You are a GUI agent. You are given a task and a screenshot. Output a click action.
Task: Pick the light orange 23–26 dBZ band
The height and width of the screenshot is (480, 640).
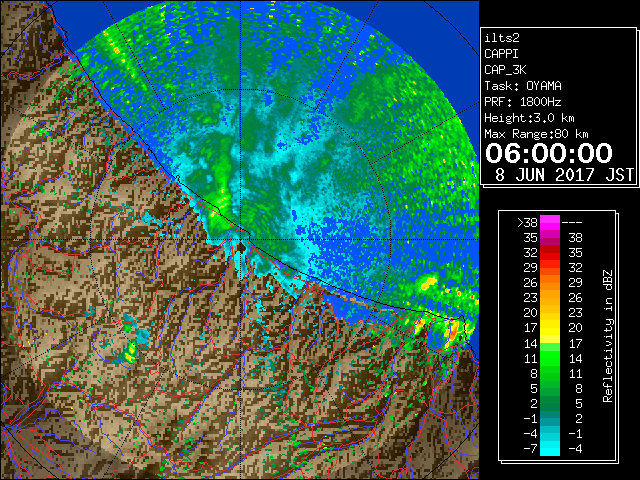click(550, 298)
